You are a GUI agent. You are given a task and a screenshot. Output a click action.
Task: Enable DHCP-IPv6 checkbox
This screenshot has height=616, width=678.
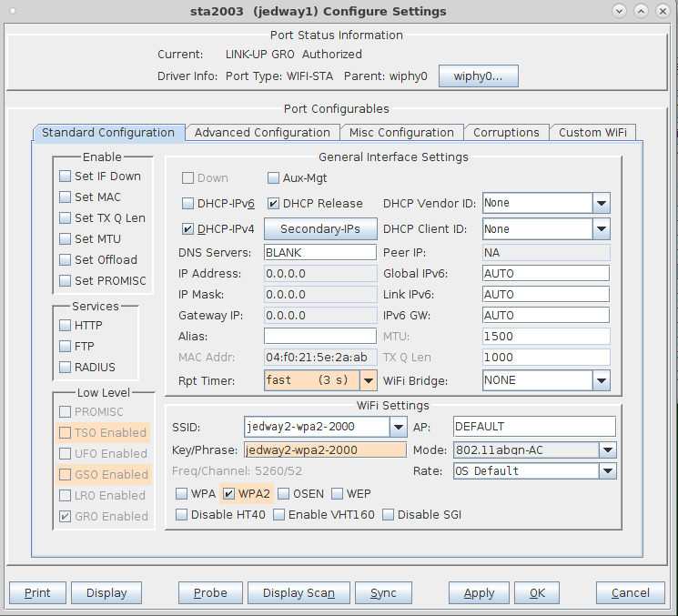pos(187,203)
